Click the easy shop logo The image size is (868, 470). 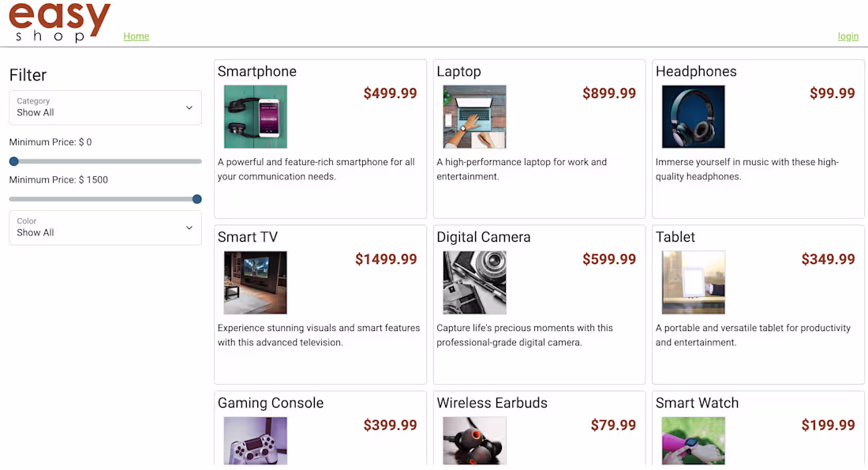(59, 22)
